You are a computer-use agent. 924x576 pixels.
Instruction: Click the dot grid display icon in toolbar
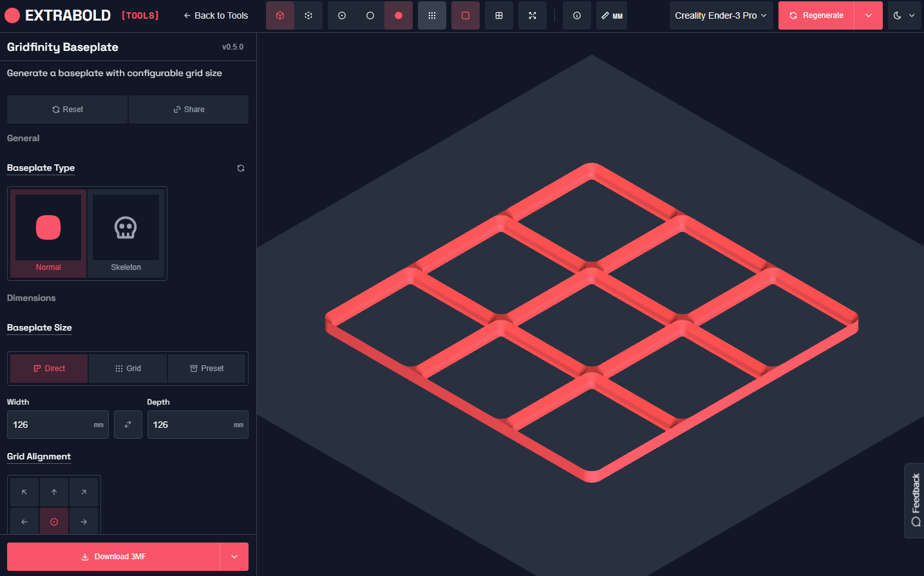tap(431, 15)
